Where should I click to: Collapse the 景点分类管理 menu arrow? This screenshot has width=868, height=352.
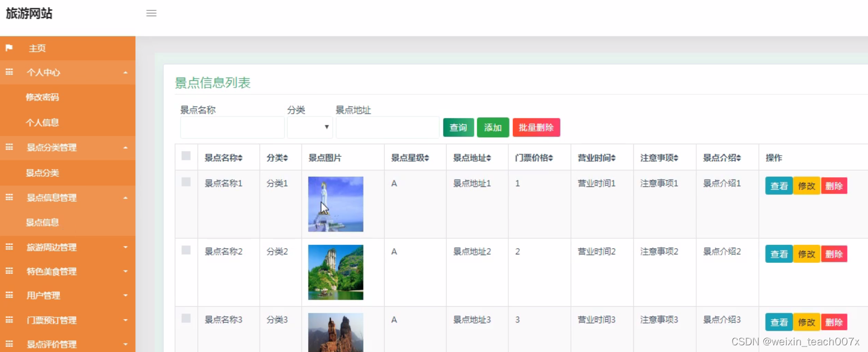coord(125,148)
